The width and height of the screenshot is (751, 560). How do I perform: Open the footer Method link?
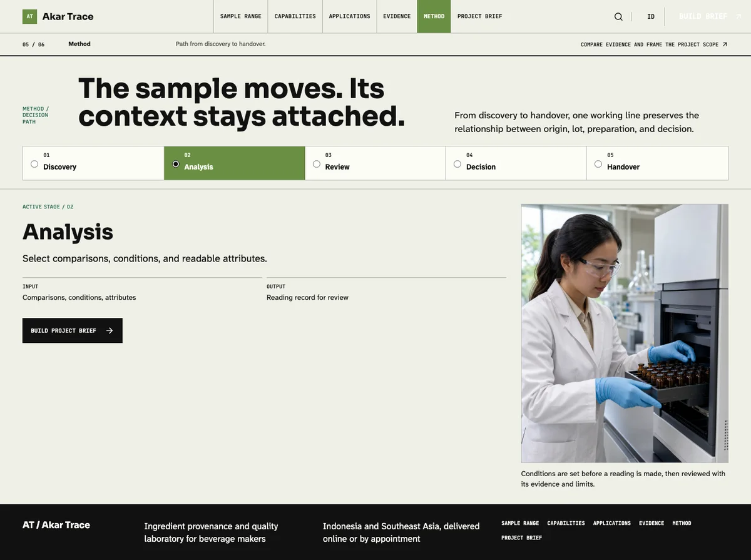(682, 523)
